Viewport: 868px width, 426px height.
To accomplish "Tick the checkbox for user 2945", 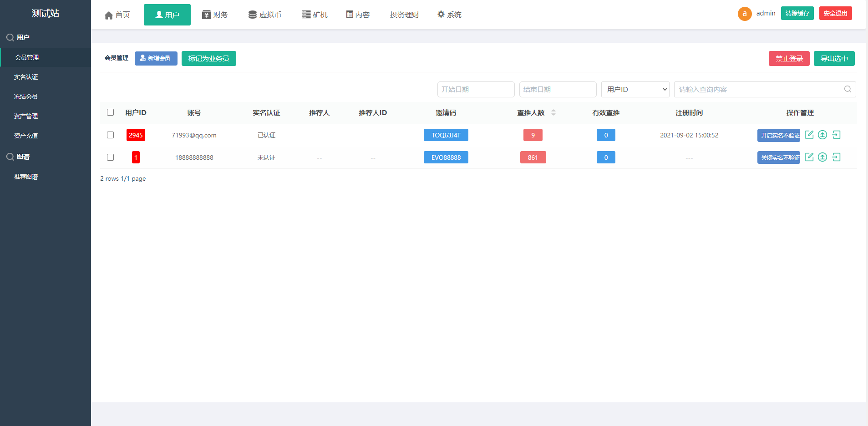I will pyautogui.click(x=110, y=135).
